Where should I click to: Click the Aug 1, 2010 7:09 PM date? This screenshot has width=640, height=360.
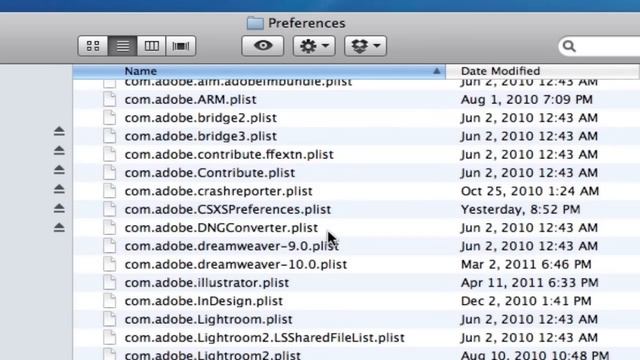(527, 100)
